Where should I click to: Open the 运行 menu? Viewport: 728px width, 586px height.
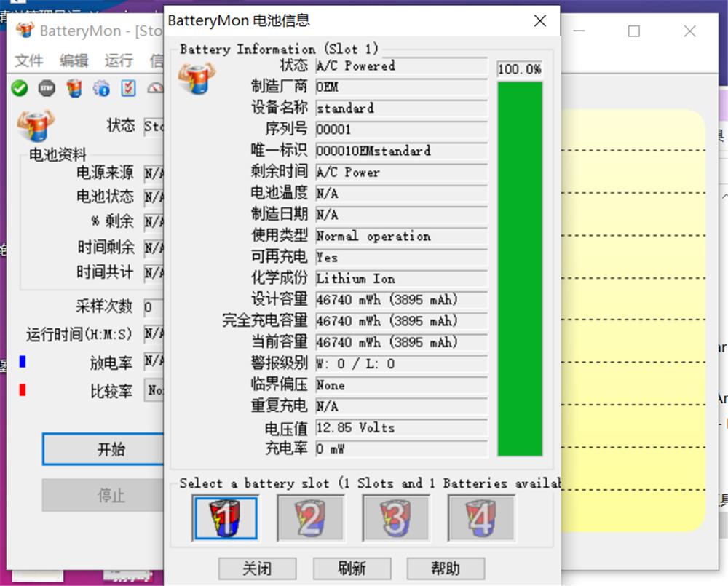pyautogui.click(x=119, y=60)
